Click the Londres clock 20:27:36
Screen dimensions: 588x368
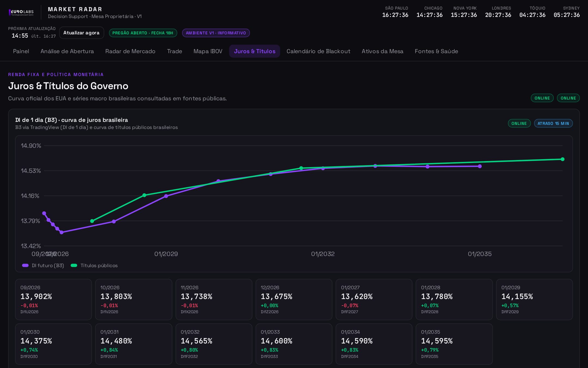coord(498,15)
